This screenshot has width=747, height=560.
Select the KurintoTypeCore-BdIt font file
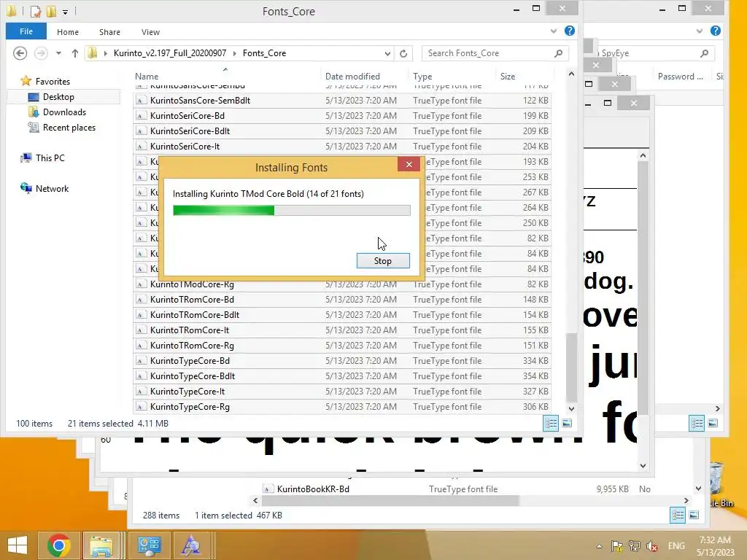[342, 376]
